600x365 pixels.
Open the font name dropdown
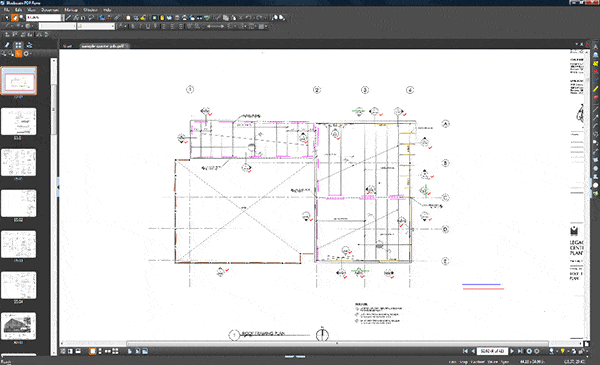(x=57, y=26)
